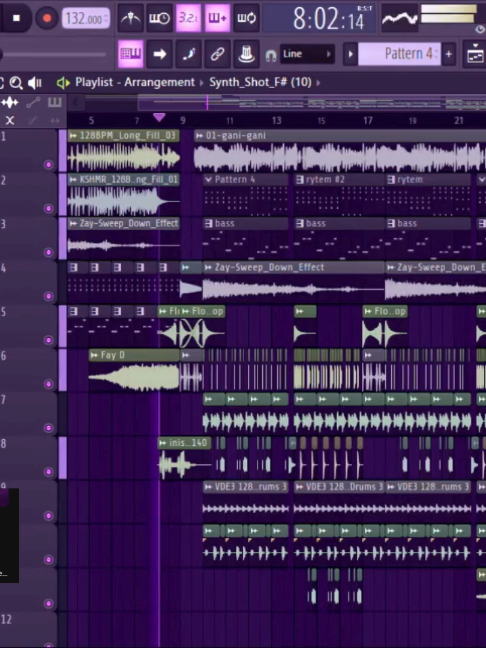Toggle blend recording overdub button

click(217, 18)
